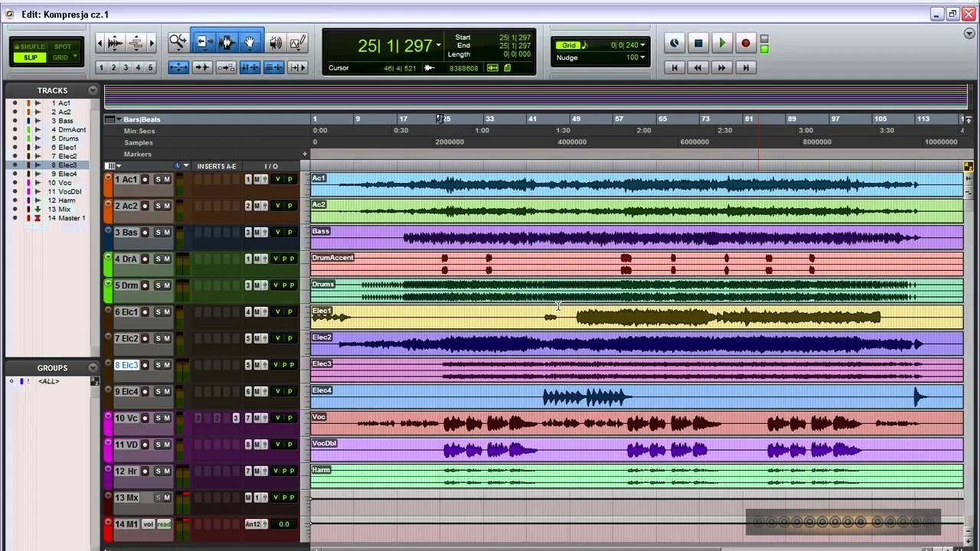Toggle Link Track and Edit Selection
This screenshot has width=980, height=551.
pyautogui.click(x=273, y=67)
